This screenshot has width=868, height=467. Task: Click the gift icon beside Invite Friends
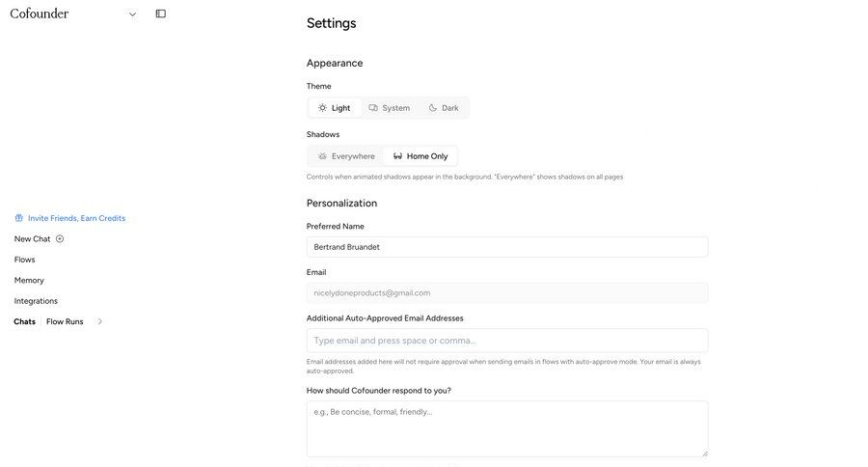tap(18, 218)
